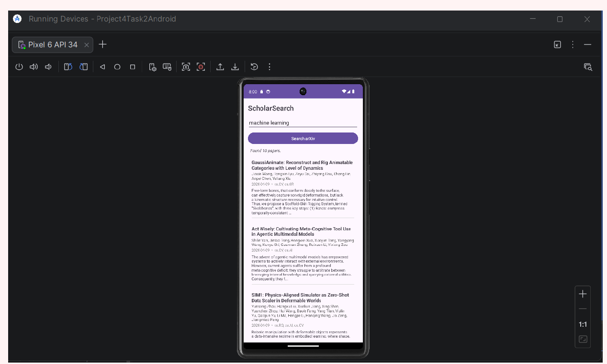Click the machine learning search field

(303, 123)
